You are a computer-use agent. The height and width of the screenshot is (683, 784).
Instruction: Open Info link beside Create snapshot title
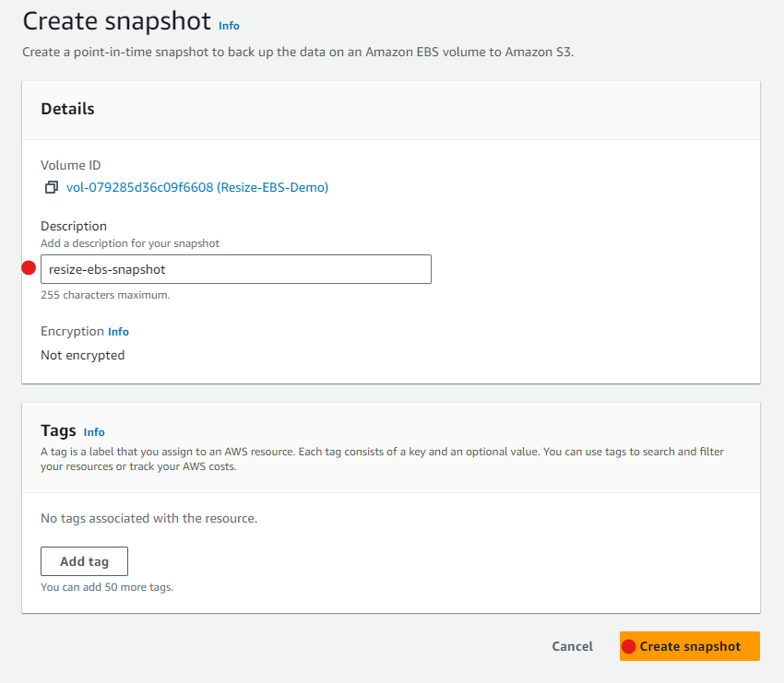(x=229, y=26)
